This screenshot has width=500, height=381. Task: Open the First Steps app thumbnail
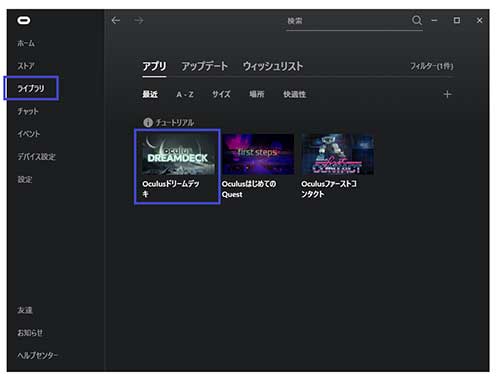tap(258, 154)
